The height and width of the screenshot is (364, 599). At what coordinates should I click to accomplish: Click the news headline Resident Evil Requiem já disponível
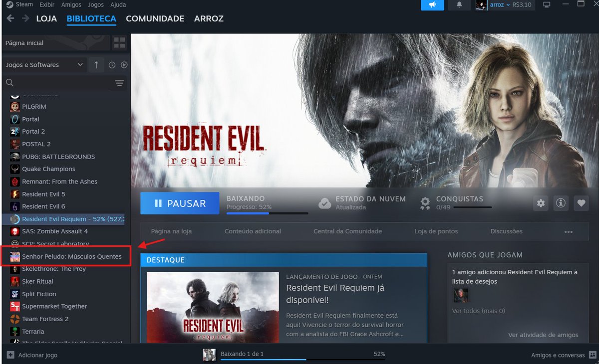(335, 294)
